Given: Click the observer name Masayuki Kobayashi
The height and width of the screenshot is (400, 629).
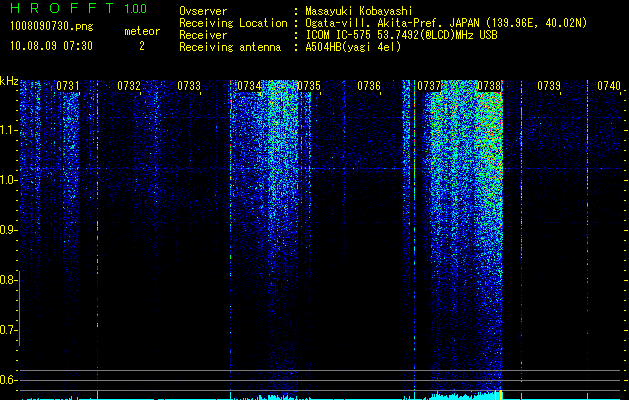Looking at the screenshot, I should point(359,11).
